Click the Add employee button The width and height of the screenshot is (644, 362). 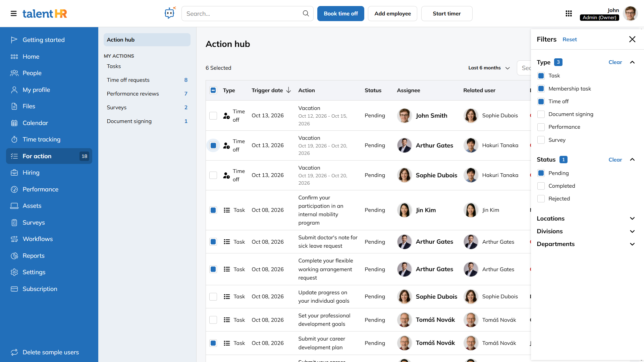coord(392,13)
